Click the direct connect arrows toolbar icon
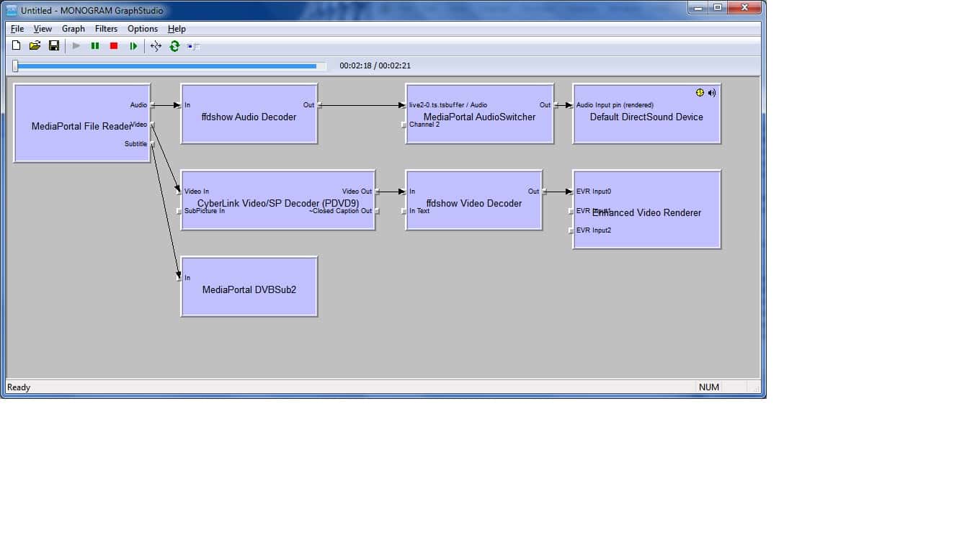 point(156,46)
